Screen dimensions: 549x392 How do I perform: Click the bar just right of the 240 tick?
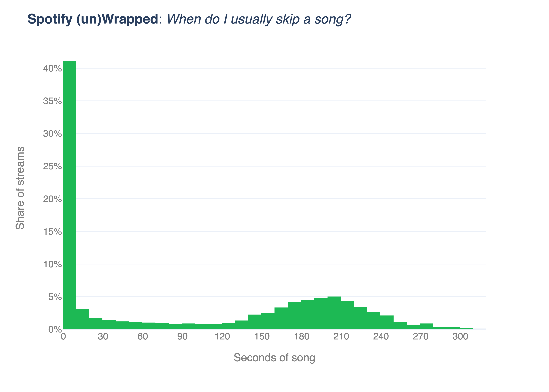click(x=387, y=322)
